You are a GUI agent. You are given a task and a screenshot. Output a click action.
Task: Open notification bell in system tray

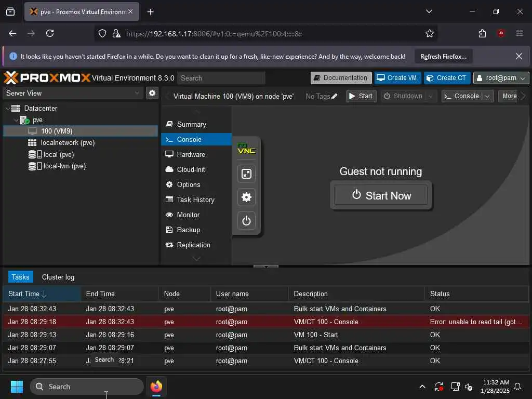point(517,387)
